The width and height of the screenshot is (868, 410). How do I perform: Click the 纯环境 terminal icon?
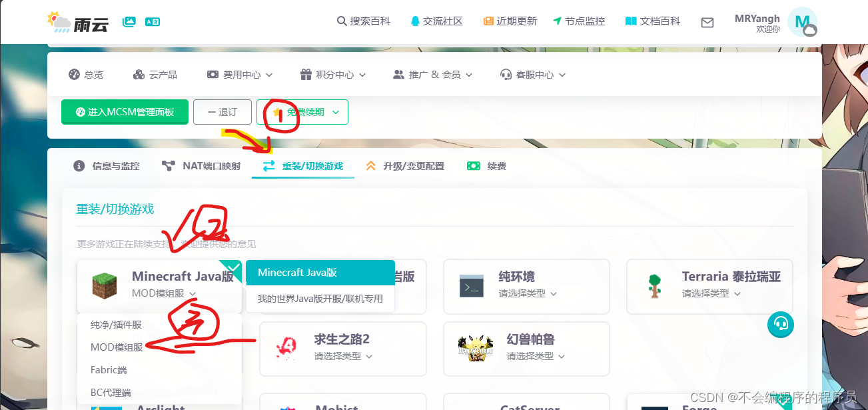[472, 286]
